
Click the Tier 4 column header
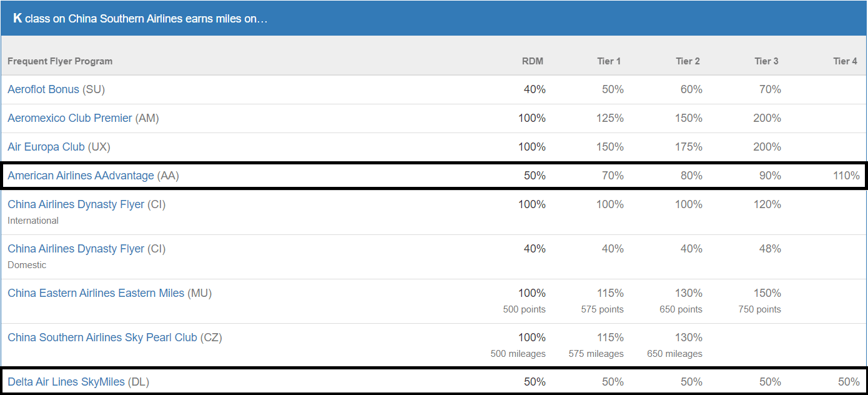[845, 61]
